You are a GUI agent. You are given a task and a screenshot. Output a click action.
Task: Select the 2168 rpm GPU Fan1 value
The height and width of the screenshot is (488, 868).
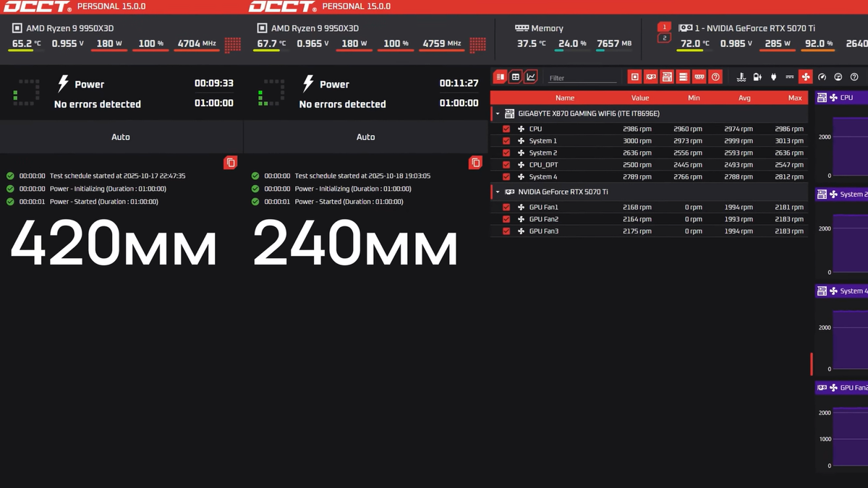[x=637, y=207]
